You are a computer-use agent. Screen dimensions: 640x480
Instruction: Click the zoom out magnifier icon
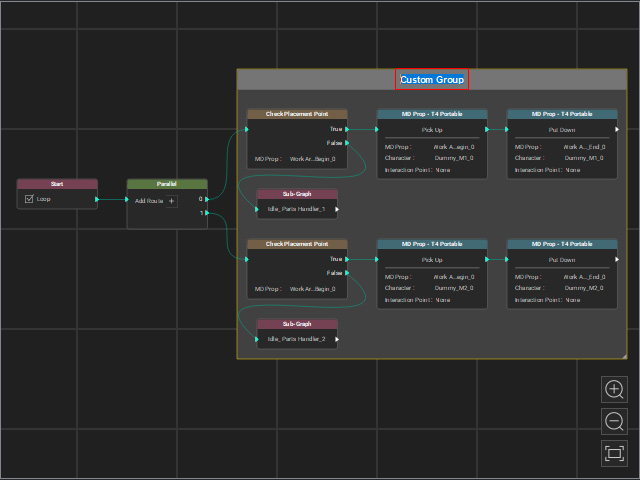pyautogui.click(x=614, y=421)
